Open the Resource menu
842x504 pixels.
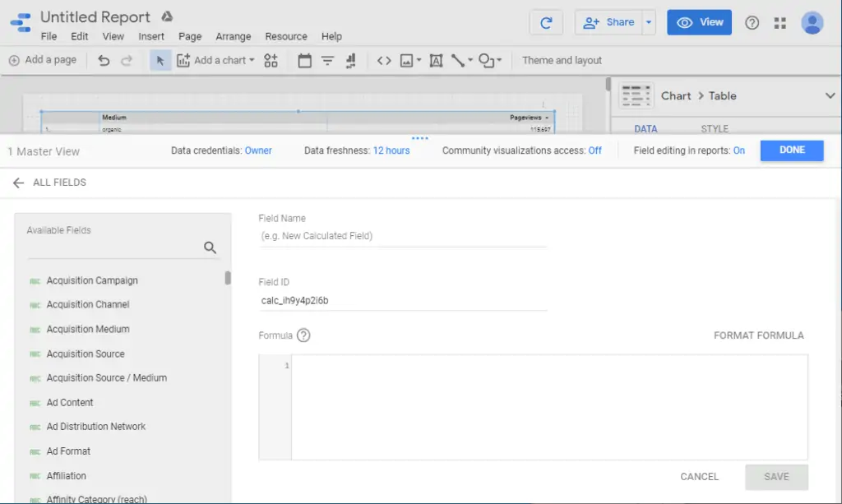click(x=285, y=36)
